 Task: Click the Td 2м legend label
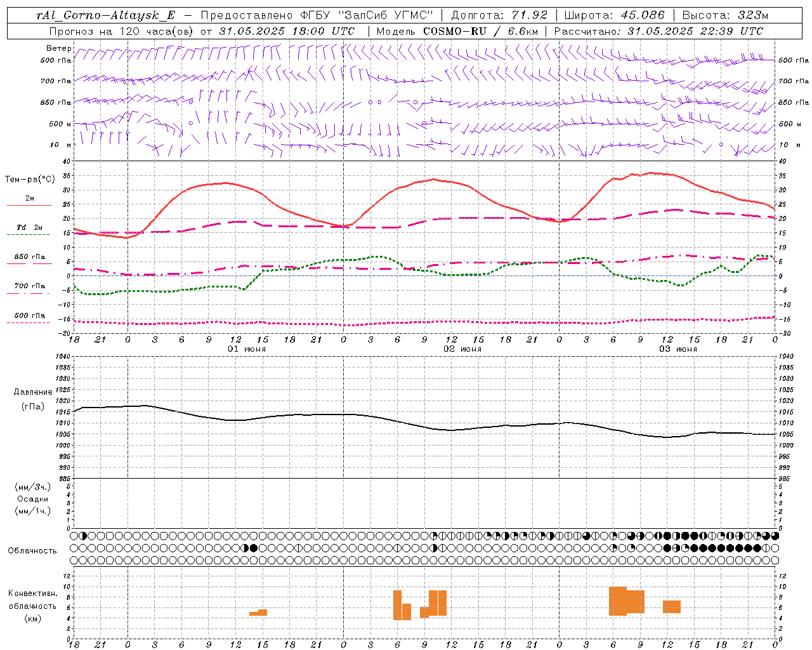30,227
